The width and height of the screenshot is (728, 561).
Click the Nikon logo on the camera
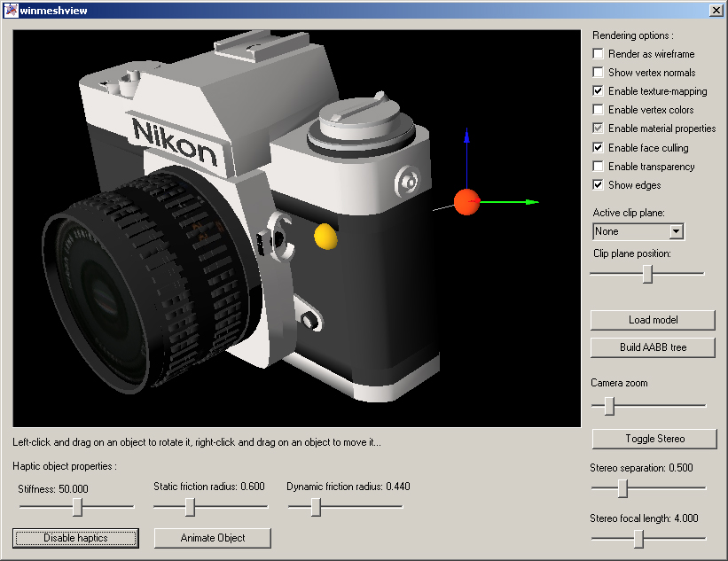[x=175, y=143]
